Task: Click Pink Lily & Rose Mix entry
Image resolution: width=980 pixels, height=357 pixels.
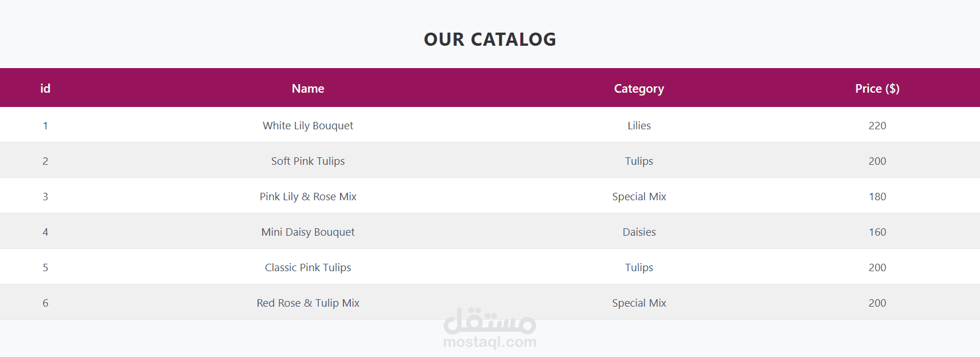Action: click(x=308, y=196)
